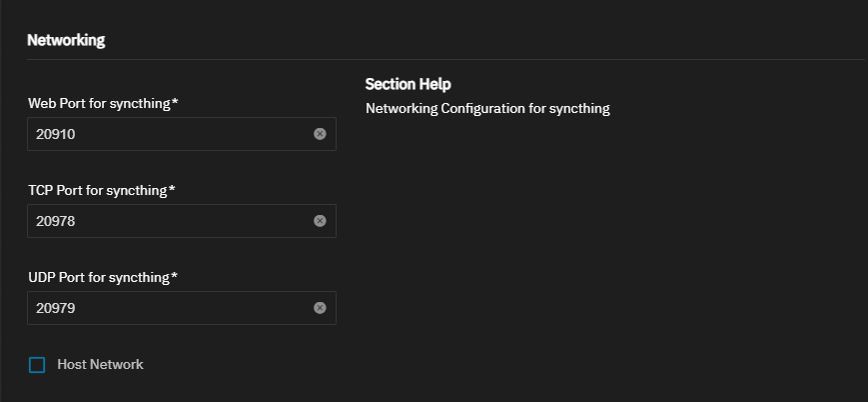
Task: Click the 'Web Port for syncthing' label
Action: pos(98,103)
